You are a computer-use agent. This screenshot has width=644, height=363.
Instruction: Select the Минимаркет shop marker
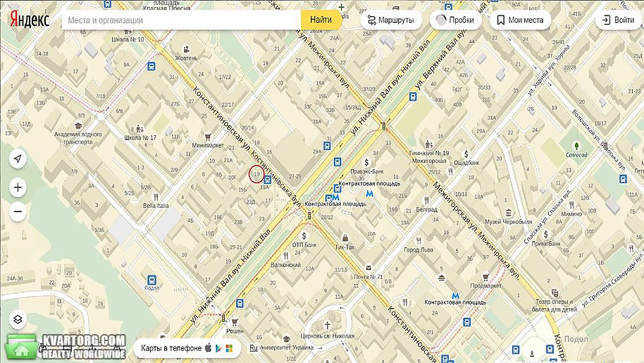pyautogui.click(x=209, y=136)
